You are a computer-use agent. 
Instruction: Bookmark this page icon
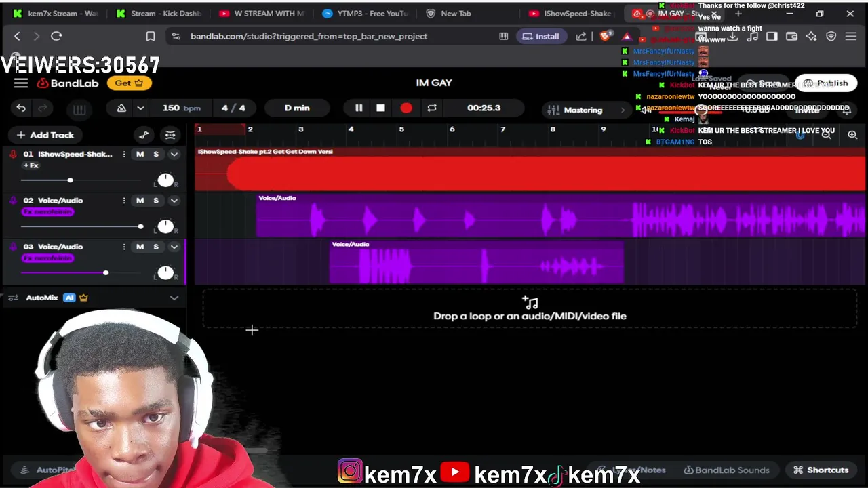151,36
